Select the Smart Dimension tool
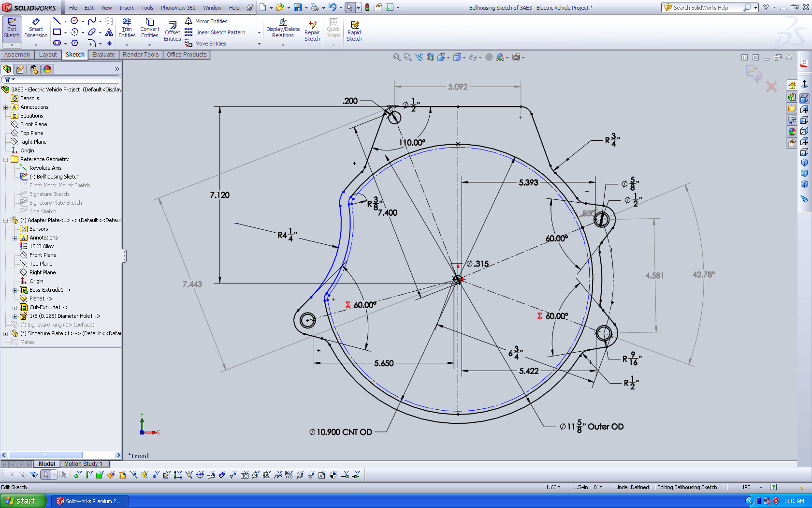Viewport: 812px width, 508px height. click(x=36, y=29)
